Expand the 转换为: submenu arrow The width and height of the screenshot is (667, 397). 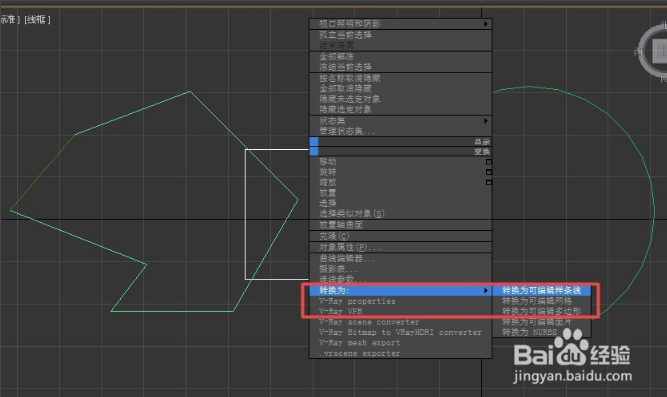pyautogui.click(x=485, y=290)
